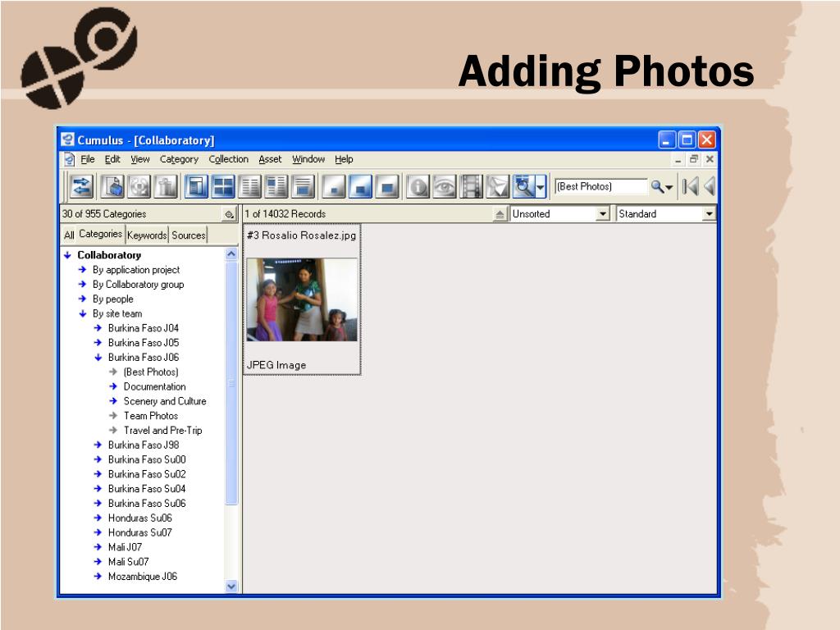
Task: Select Travel and Pre-Trip category
Action: [163, 430]
